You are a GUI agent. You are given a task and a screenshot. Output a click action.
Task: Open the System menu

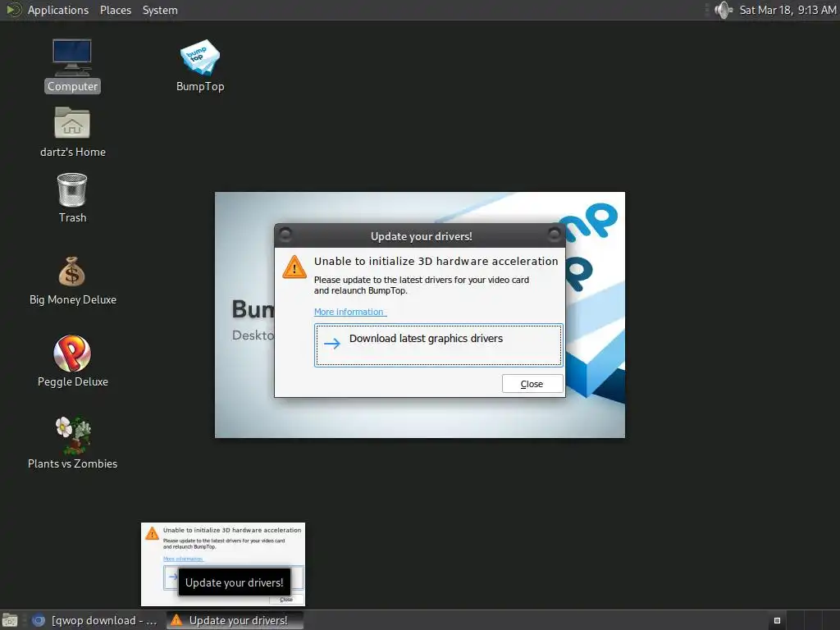pyautogui.click(x=160, y=10)
